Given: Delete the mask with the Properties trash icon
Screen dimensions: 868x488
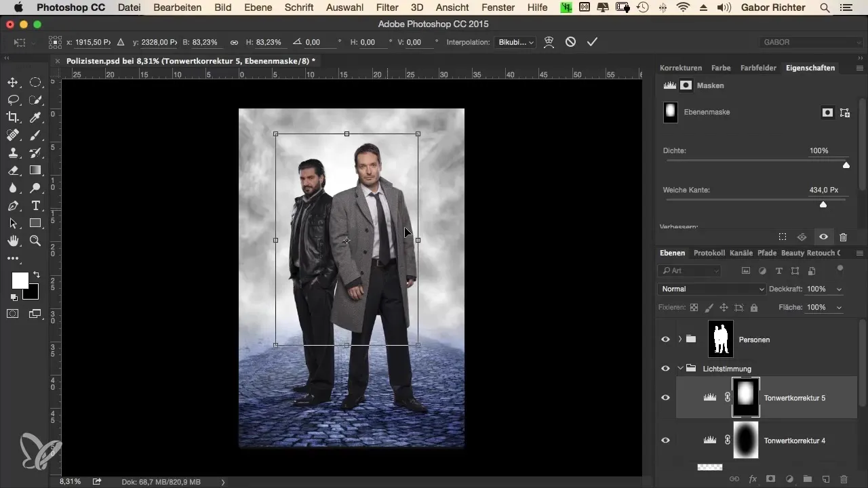Looking at the screenshot, I should (843, 237).
